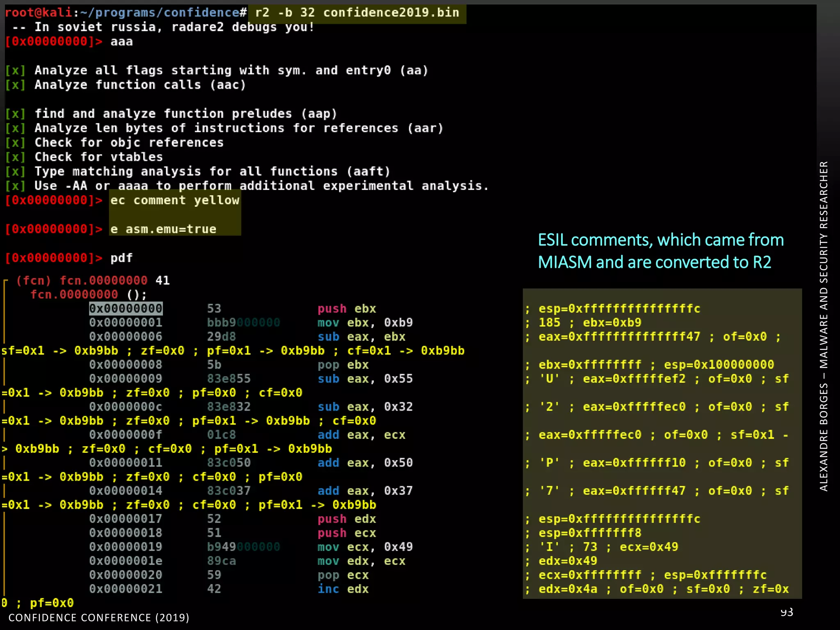Viewport: 840px width, 630px height.
Task: Click the 'pdf' command text
Action: point(121,258)
